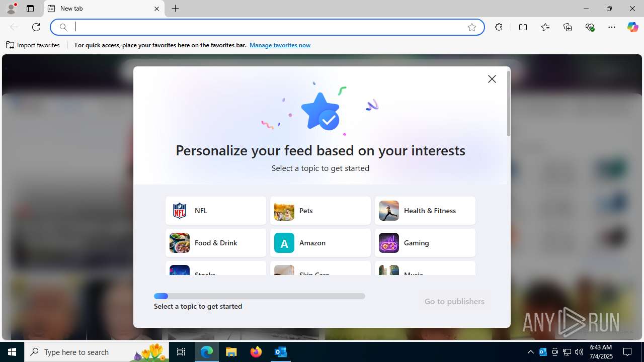Open the volume tray icon
This screenshot has height=362, width=644.
pos(579,352)
